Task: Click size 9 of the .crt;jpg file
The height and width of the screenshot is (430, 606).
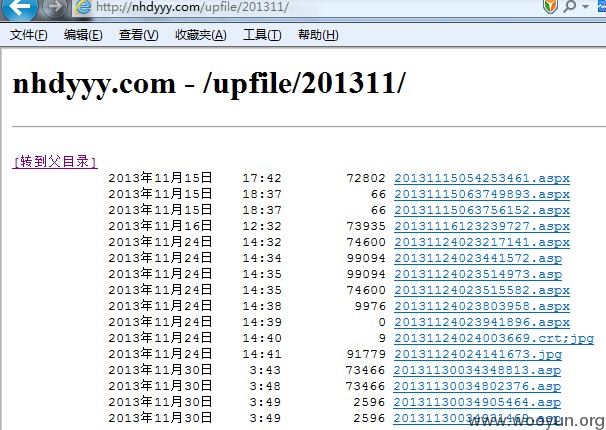Action: pos(382,338)
